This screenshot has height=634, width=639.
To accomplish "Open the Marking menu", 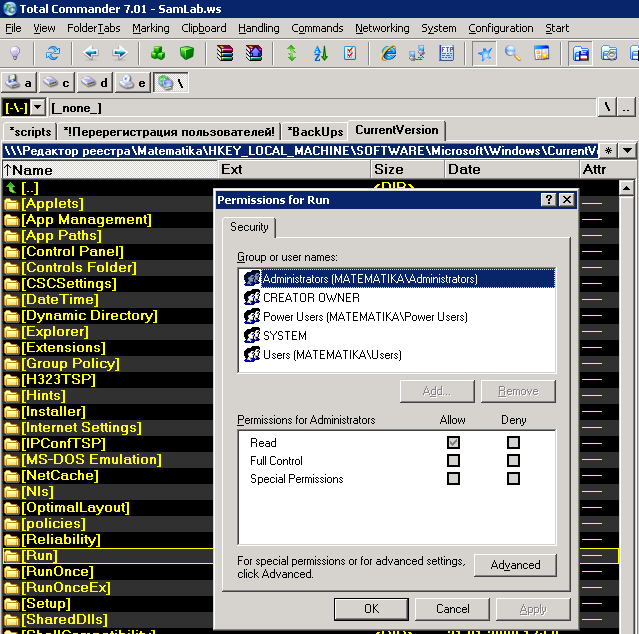I will (151, 28).
